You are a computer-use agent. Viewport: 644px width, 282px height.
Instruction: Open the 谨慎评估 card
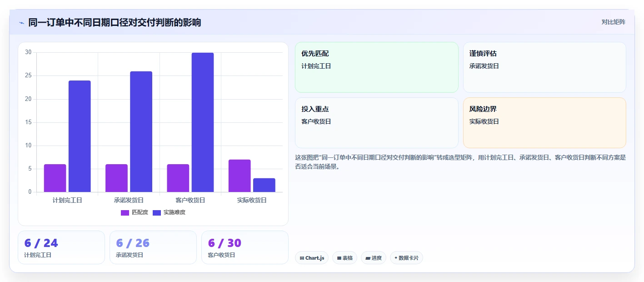544,67
